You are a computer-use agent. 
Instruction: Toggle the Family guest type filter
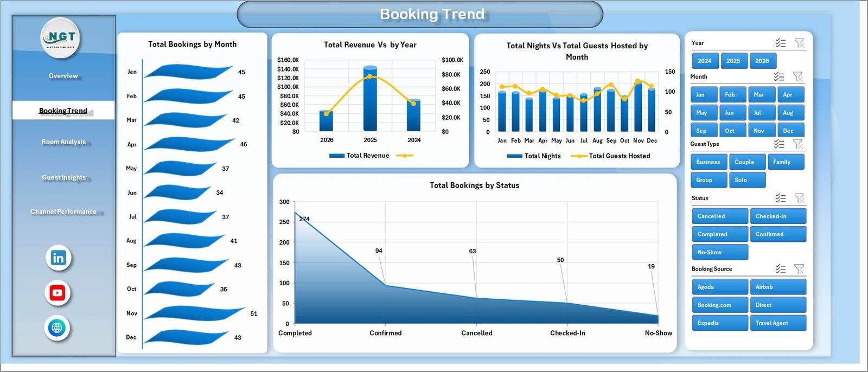pyautogui.click(x=786, y=162)
